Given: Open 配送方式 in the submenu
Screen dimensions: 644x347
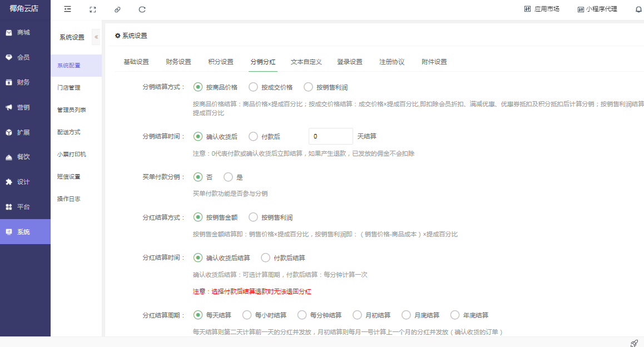Looking at the screenshot, I should pos(76,132).
